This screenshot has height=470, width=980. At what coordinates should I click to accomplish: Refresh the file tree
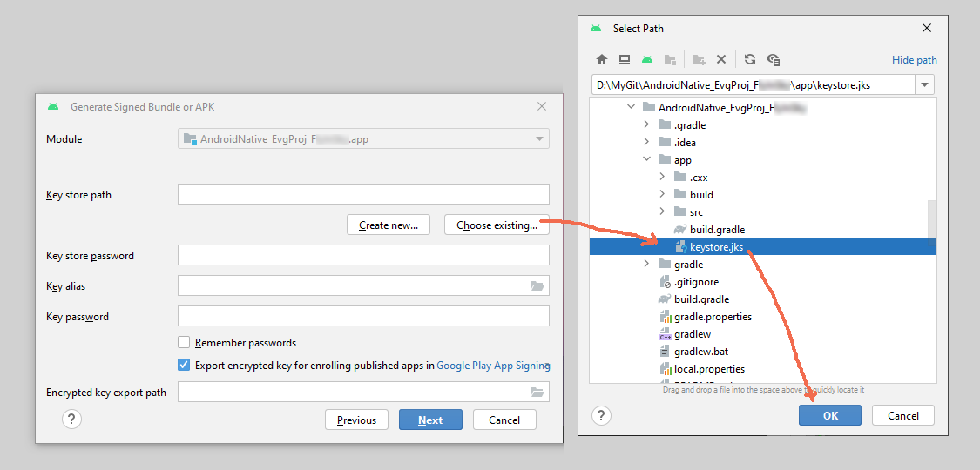coord(749,59)
